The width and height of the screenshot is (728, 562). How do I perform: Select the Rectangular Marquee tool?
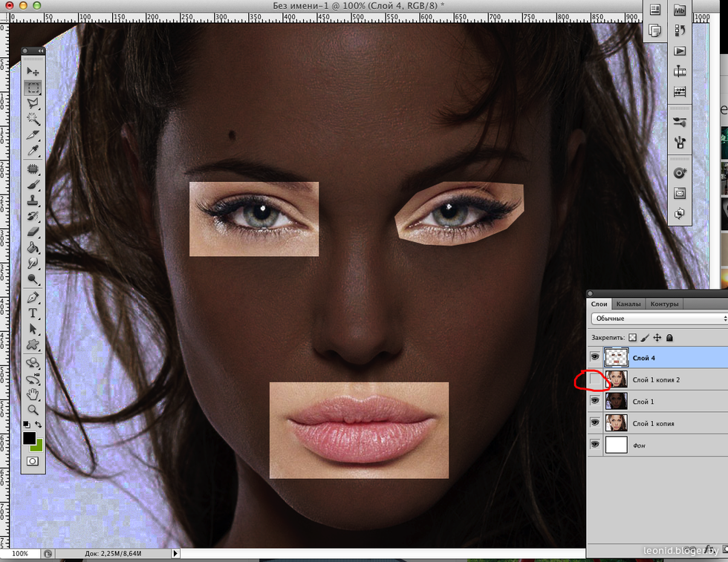[x=33, y=88]
